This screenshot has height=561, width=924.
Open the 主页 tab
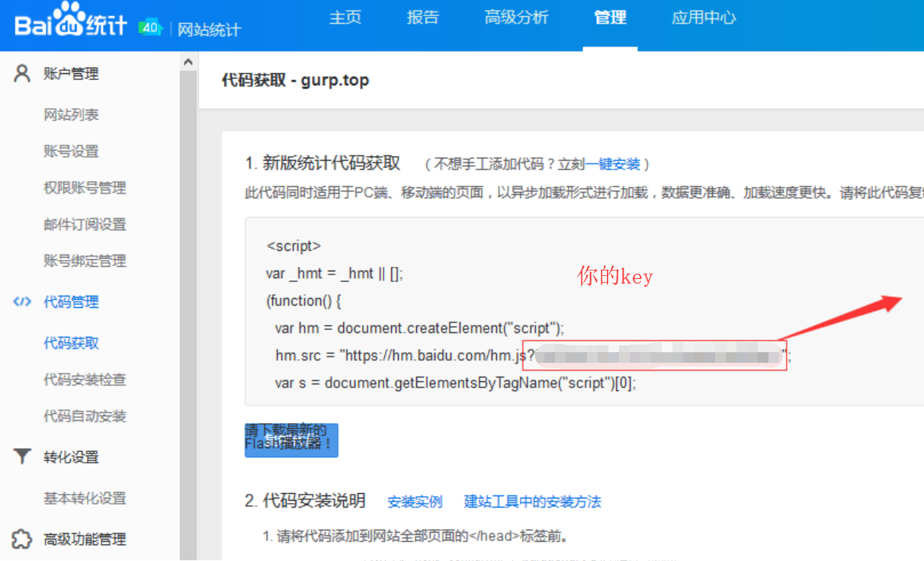(345, 18)
